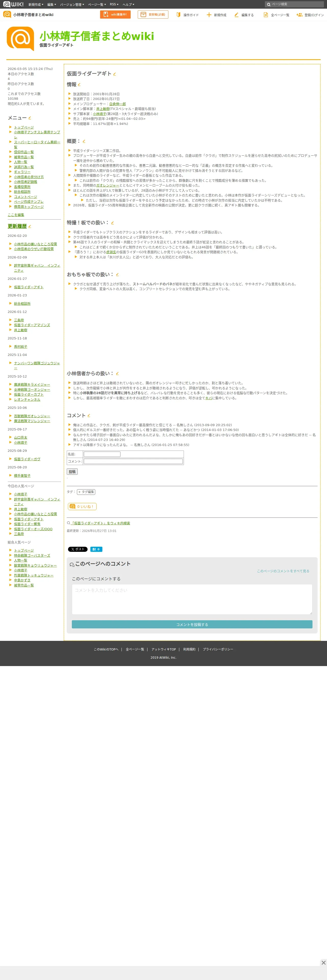Click 新規作成 with plus icon

[216, 15]
